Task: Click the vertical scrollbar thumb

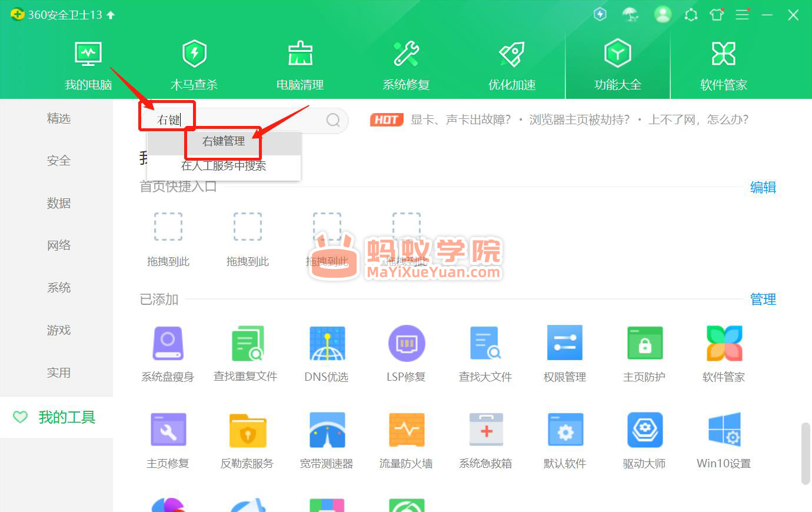Action: tap(805, 453)
